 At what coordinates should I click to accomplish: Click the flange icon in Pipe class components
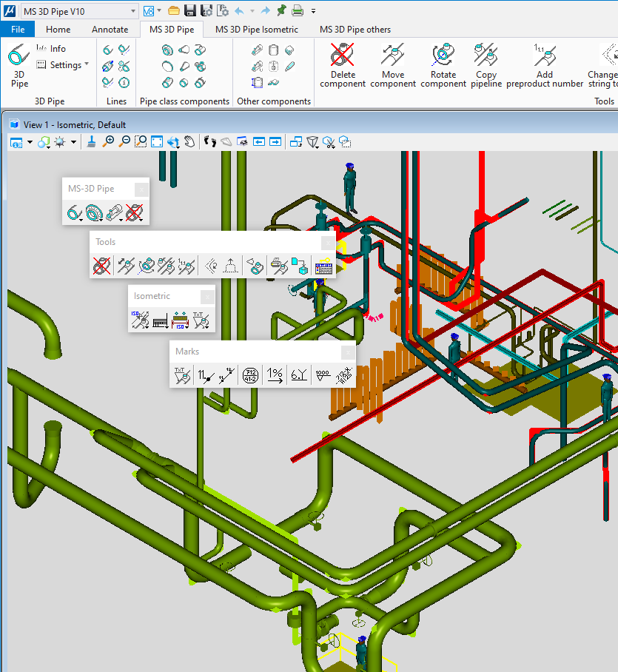click(x=167, y=50)
